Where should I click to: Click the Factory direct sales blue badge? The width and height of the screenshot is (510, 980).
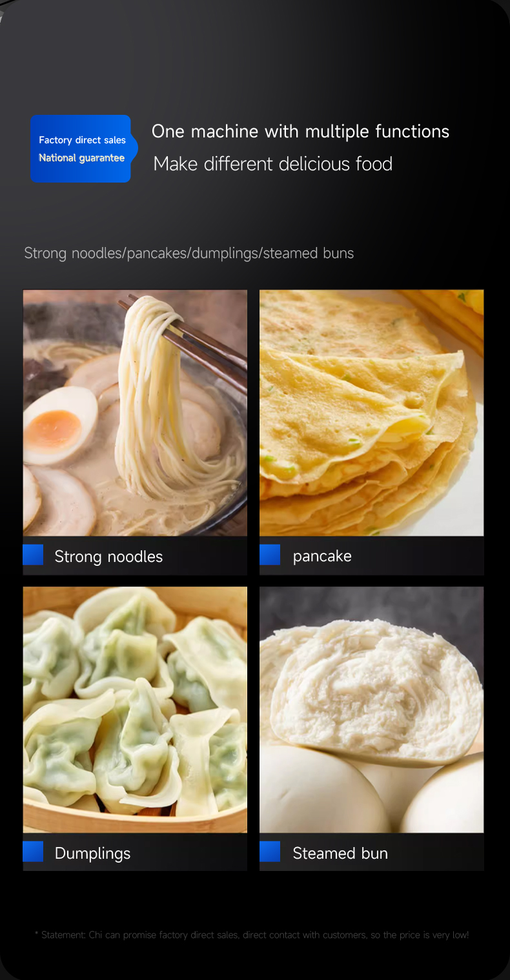(83, 149)
